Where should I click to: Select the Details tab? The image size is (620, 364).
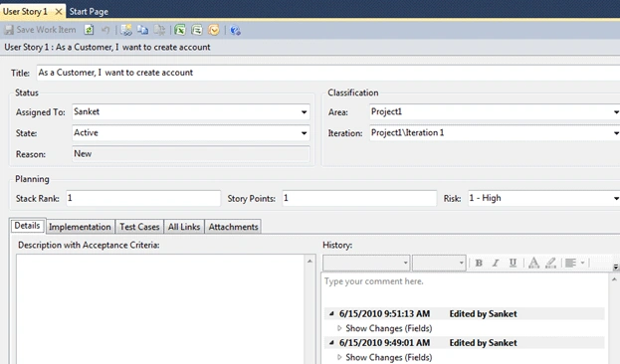27,226
